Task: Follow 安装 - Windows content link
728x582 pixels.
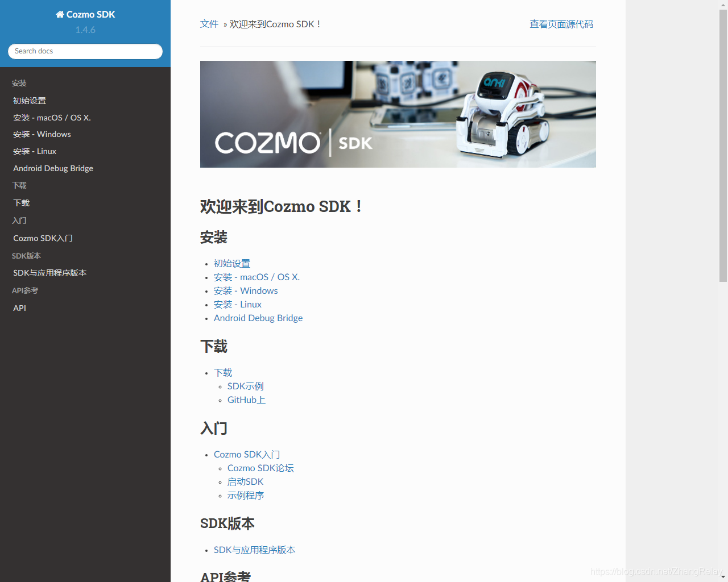Action: pos(246,290)
